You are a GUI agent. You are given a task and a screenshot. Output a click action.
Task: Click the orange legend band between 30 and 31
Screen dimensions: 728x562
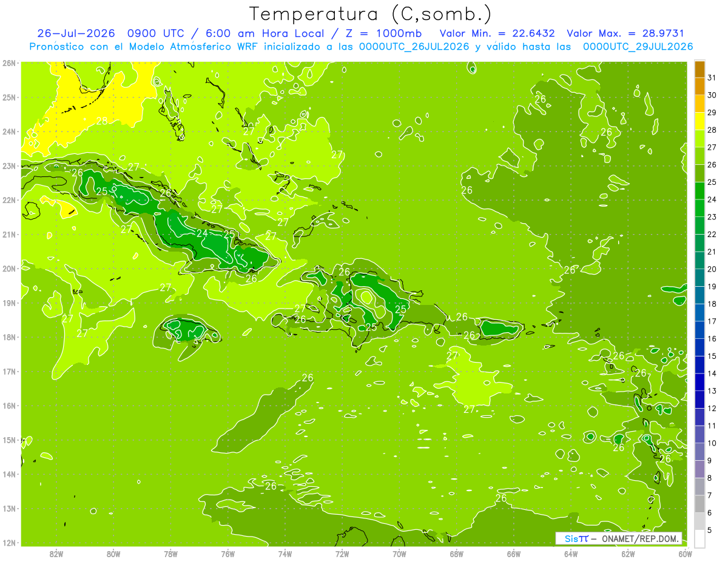click(x=699, y=86)
